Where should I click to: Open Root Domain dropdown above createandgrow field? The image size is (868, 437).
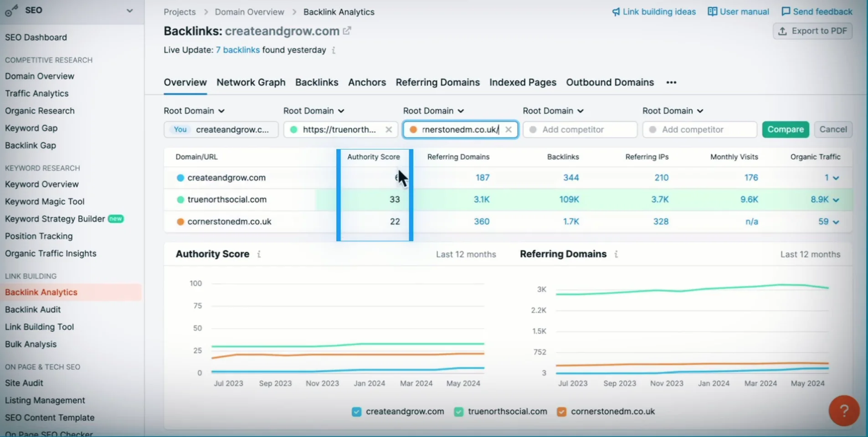coord(195,111)
